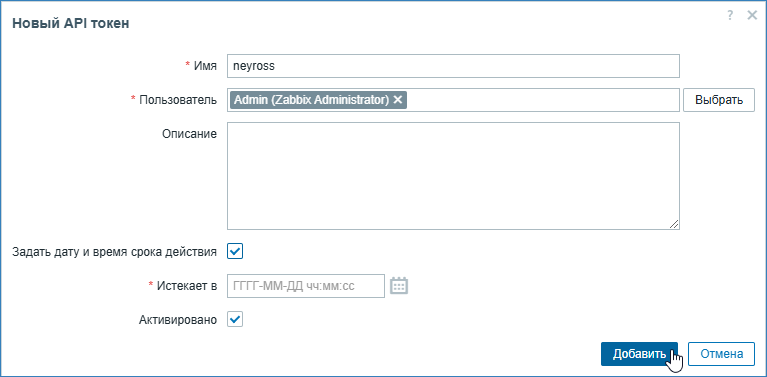Screen dimensions: 767x377
Task: Click the description textarea resize handle
Action: (x=674, y=224)
